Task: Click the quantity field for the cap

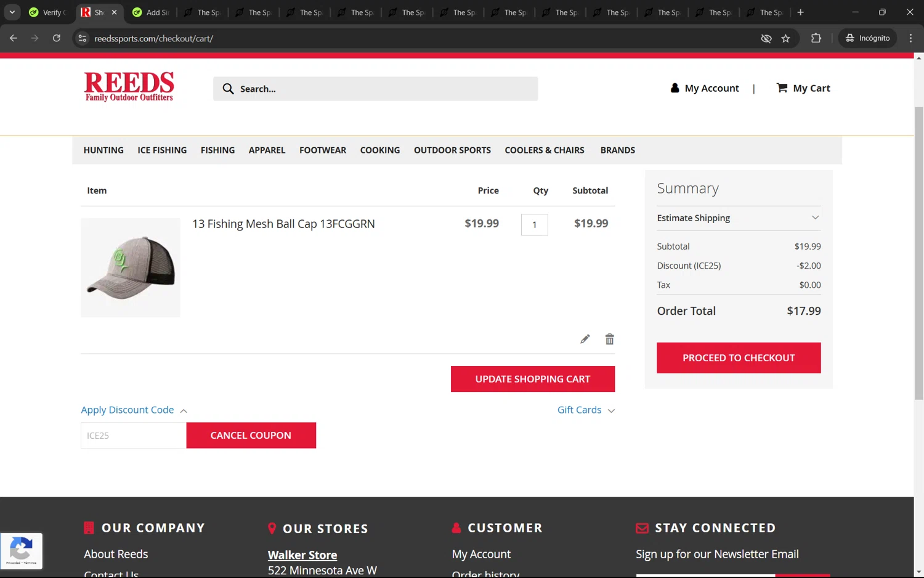Action: point(534,225)
